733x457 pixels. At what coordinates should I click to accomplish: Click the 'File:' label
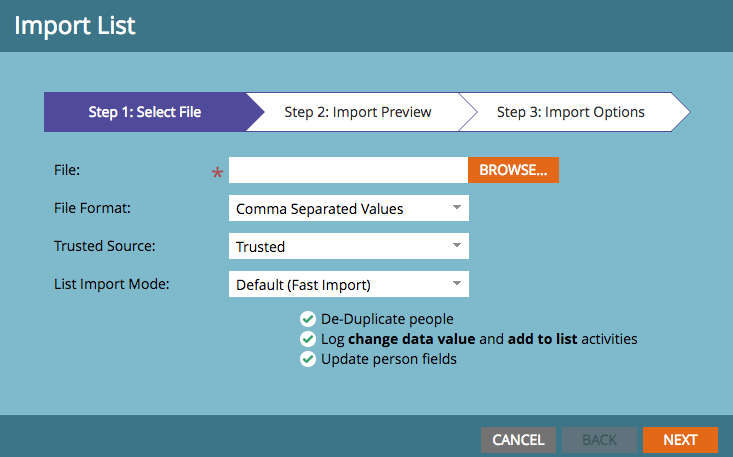pos(67,170)
